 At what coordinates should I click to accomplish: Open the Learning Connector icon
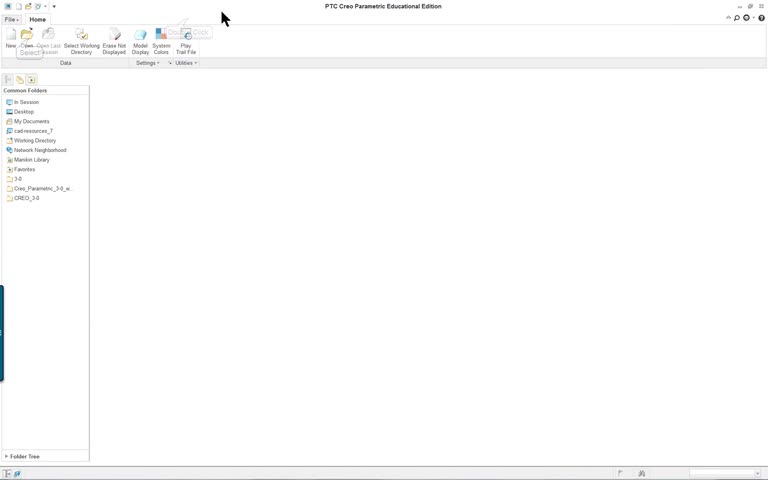pos(746,18)
